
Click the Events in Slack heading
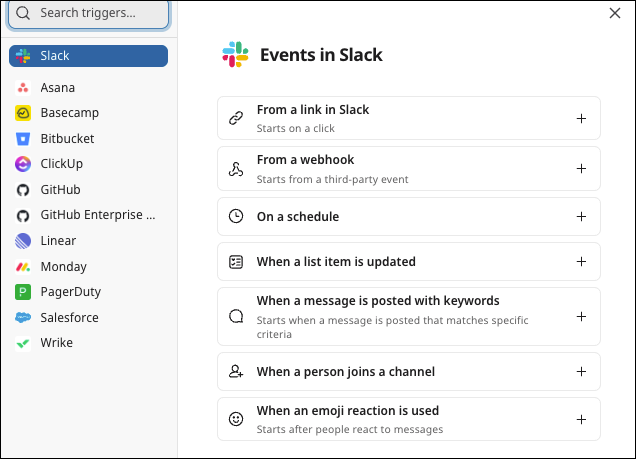(321, 55)
